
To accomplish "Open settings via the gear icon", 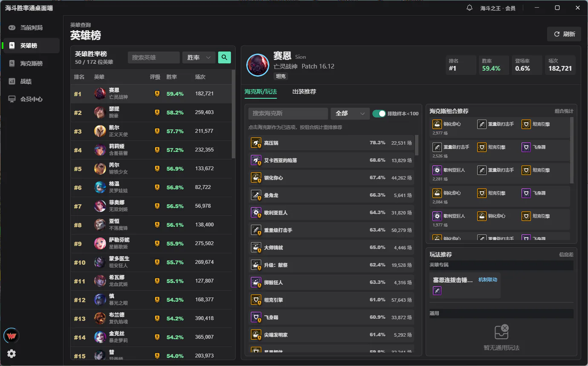I will pos(12,354).
